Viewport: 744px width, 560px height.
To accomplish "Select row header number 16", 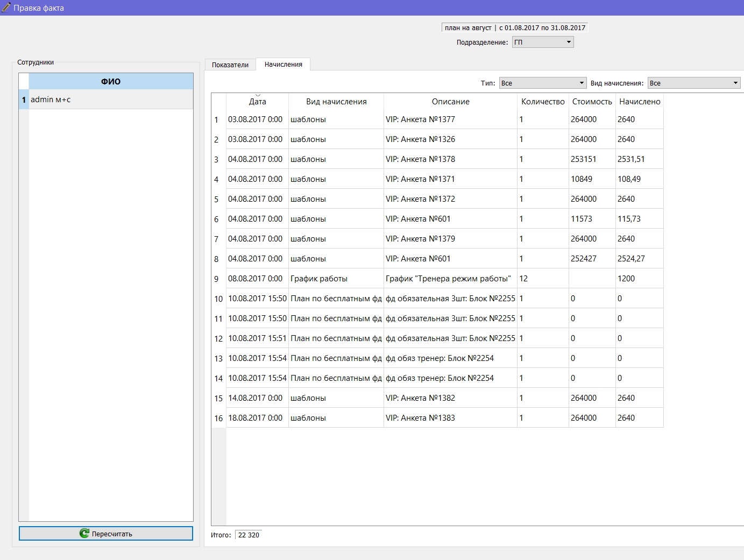I will pyautogui.click(x=218, y=418).
